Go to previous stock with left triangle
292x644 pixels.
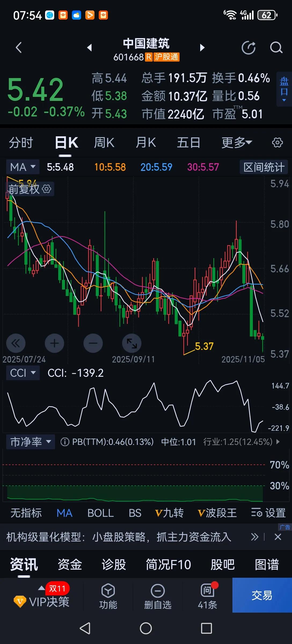point(89,47)
